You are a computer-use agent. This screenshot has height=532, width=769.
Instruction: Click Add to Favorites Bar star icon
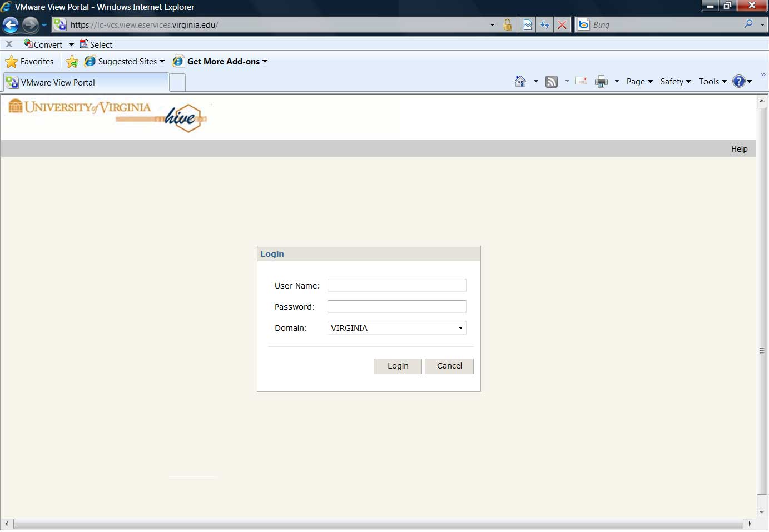72,62
